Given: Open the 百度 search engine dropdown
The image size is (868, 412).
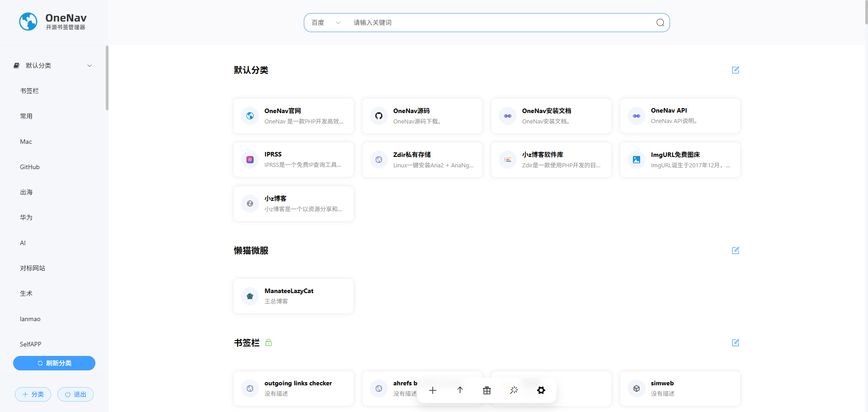Looking at the screenshot, I should click(x=326, y=23).
